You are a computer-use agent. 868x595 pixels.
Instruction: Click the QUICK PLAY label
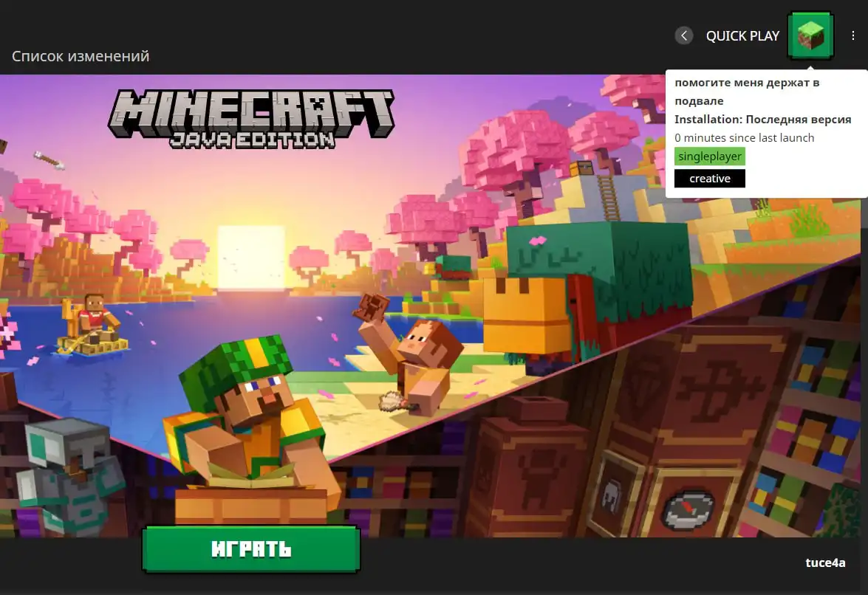742,36
